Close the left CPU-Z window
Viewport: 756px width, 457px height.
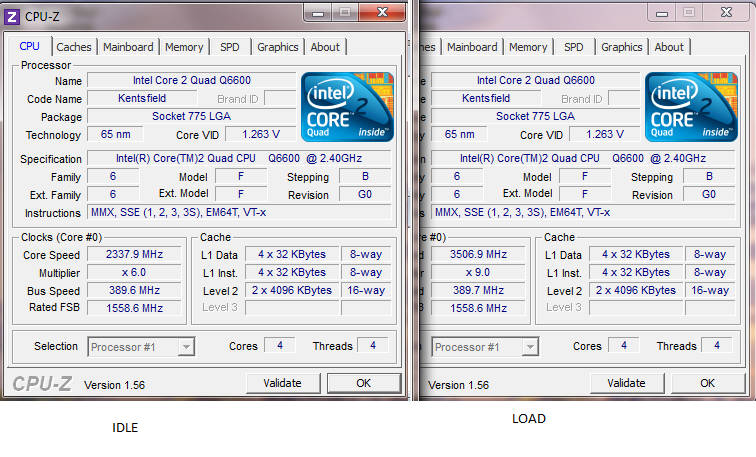pos(383,12)
